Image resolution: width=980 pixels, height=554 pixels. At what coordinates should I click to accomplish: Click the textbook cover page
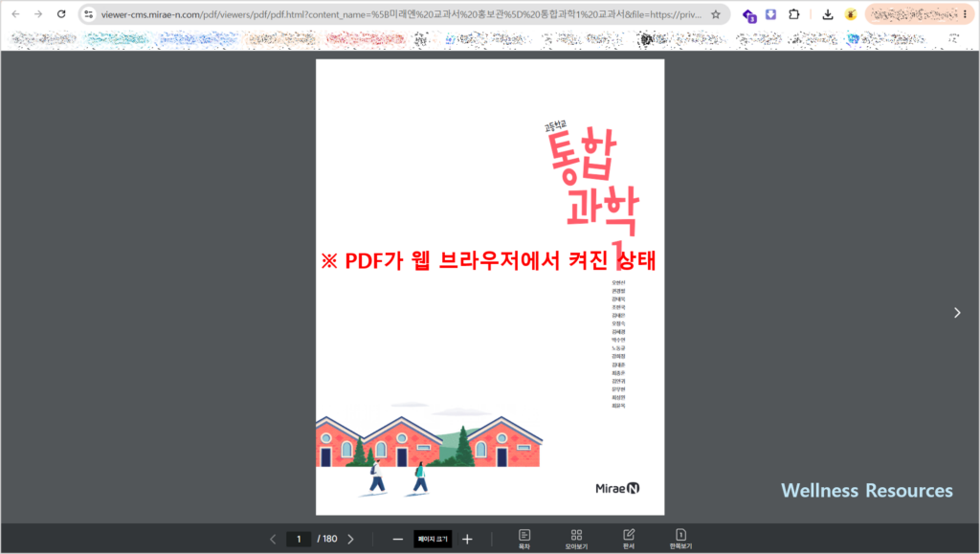click(x=490, y=287)
